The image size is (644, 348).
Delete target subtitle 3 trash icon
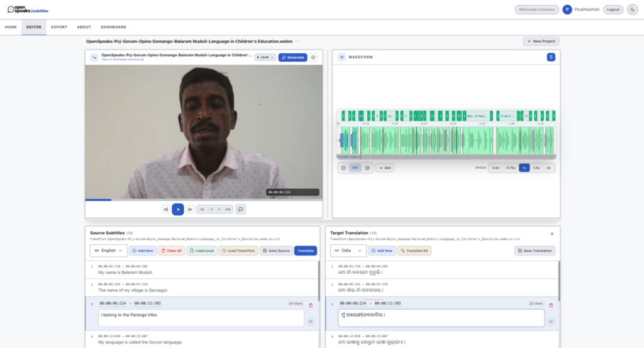pyautogui.click(x=551, y=305)
